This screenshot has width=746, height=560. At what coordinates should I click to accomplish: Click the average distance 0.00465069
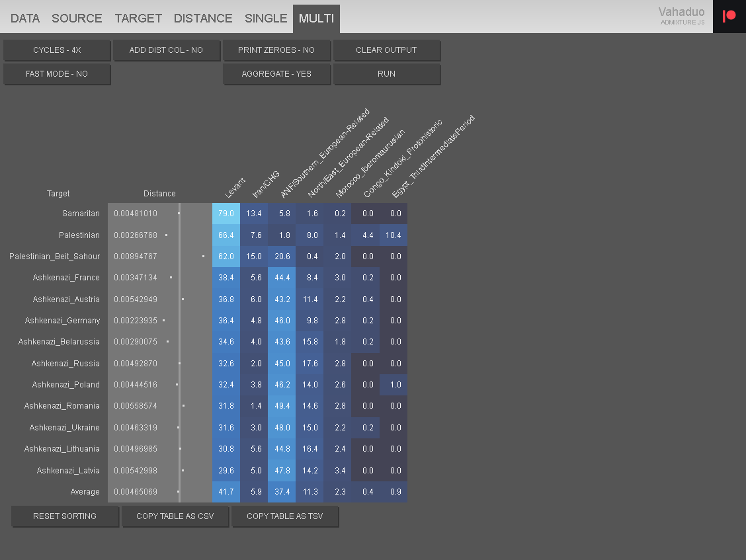tap(136, 492)
